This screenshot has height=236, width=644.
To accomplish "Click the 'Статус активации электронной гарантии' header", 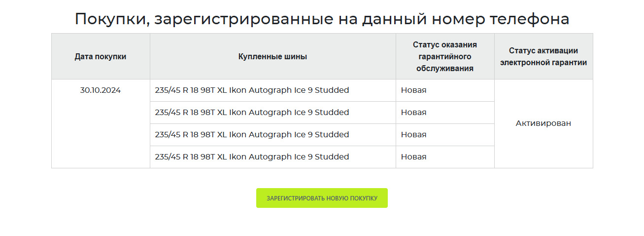I will tap(543, 56).
